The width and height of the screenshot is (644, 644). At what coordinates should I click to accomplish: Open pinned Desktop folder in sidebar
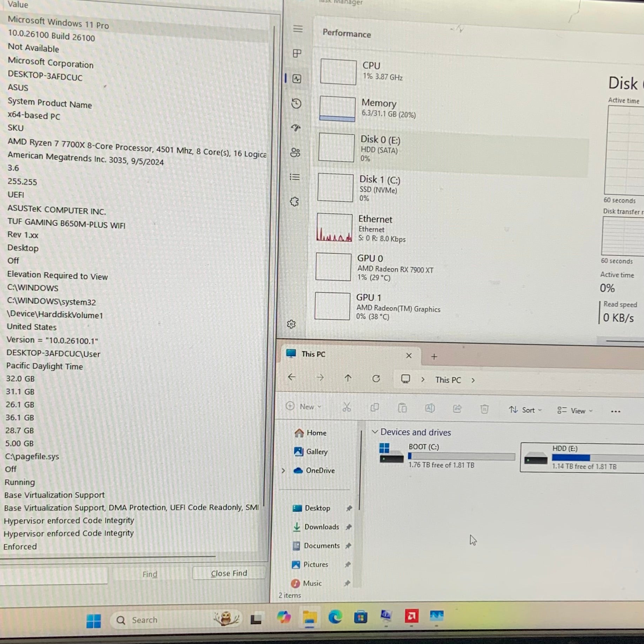click(311, 508)
